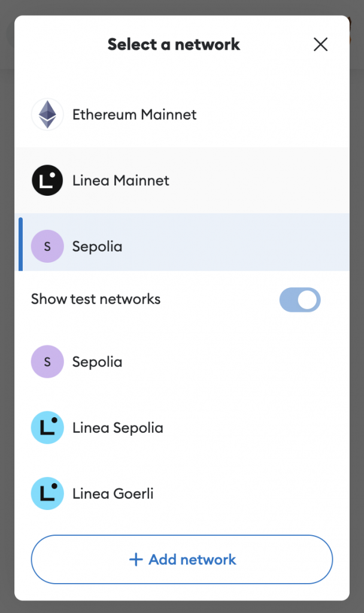Disable the Show test networks switch
Image resolution: width=364 pixels, height=613 pixels.
[300, 300]
